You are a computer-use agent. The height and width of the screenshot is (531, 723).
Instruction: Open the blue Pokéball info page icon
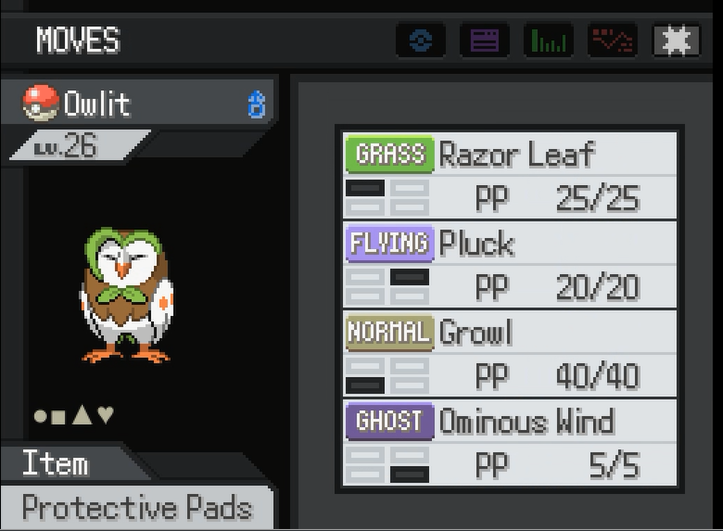click(x=421, y=40)
